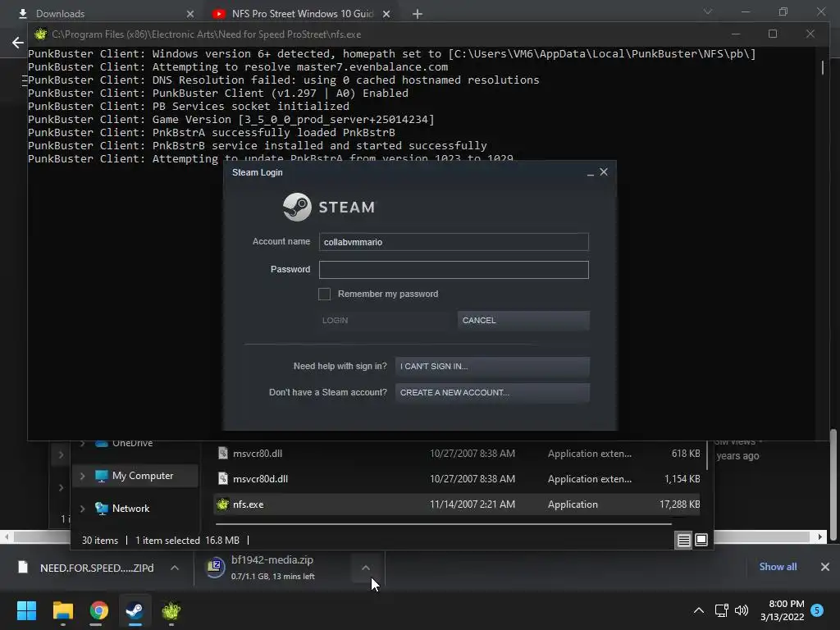Close the NFS Pro Street YouTube tab
The height and width of the screenshot is (630, 840).
coord(386,14)
